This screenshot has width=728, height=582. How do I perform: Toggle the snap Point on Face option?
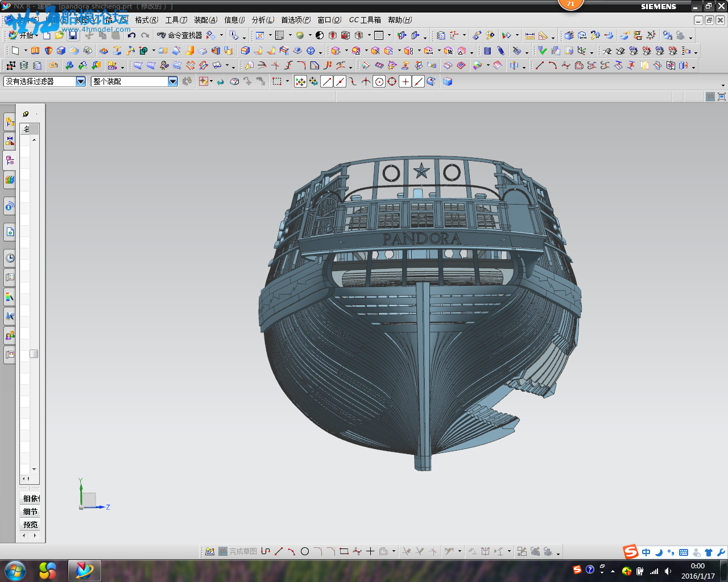point(431,81)
